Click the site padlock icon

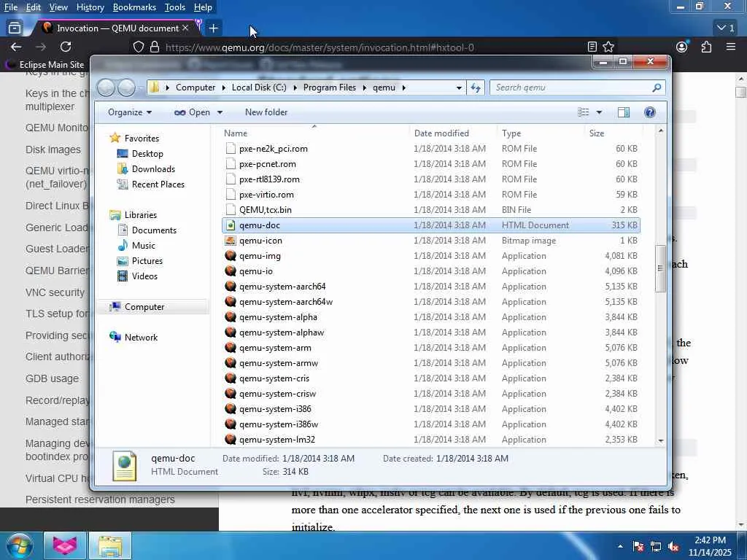point(155,47)
